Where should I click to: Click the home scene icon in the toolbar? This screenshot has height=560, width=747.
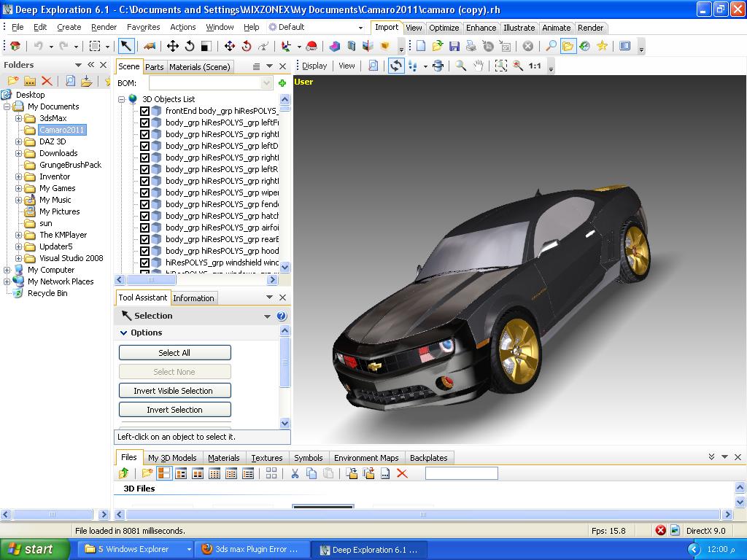[x=15, y=46]
